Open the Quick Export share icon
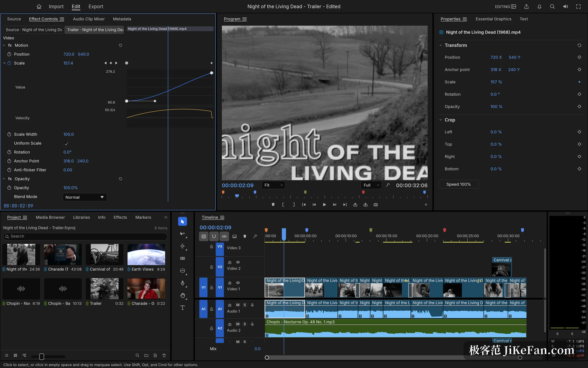The width and height of the screenshot is (588, 368). point(526,6)
